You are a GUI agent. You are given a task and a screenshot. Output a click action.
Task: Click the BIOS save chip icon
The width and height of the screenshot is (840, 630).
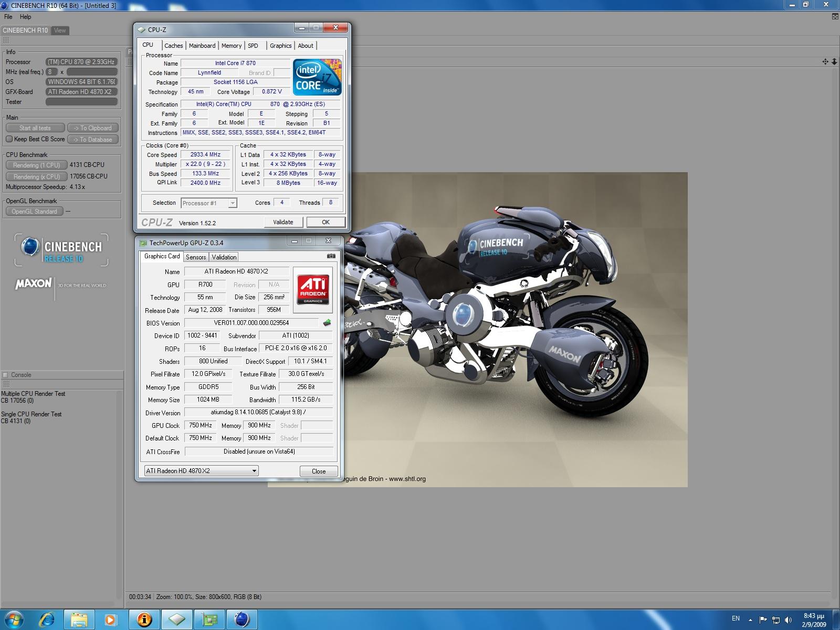coord(327,323)
